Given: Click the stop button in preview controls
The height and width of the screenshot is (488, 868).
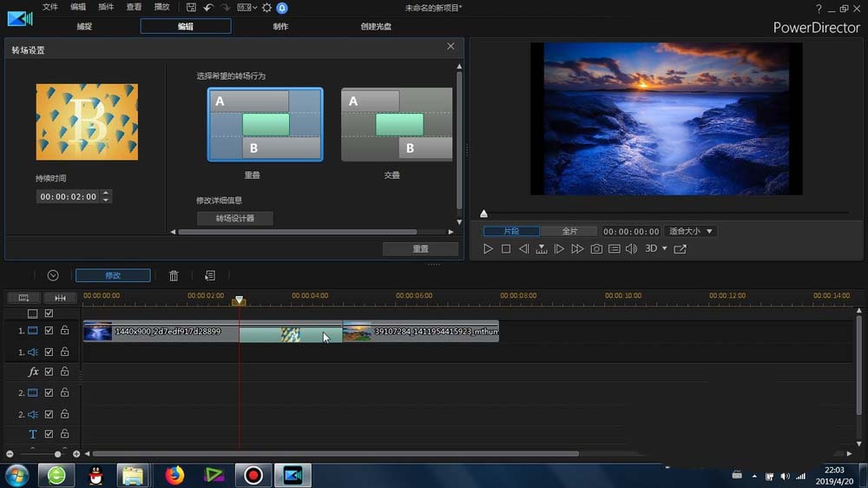Looking at the screenshot, I should 506,249.
